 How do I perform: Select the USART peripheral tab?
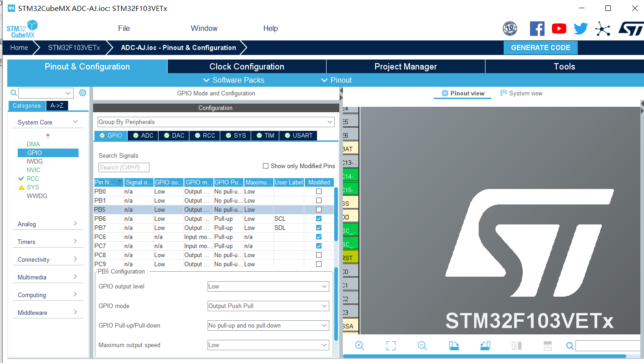click(x=298, y=135)
